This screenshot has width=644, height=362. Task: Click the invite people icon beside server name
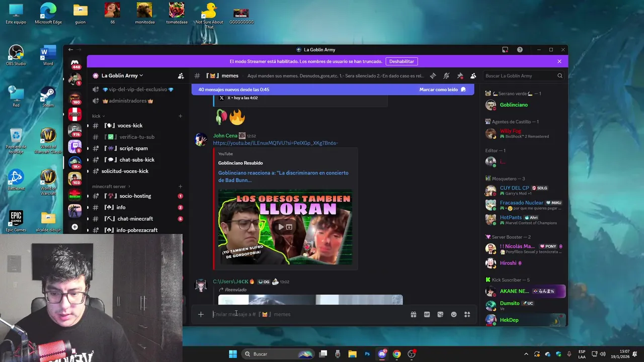(181, 76)
